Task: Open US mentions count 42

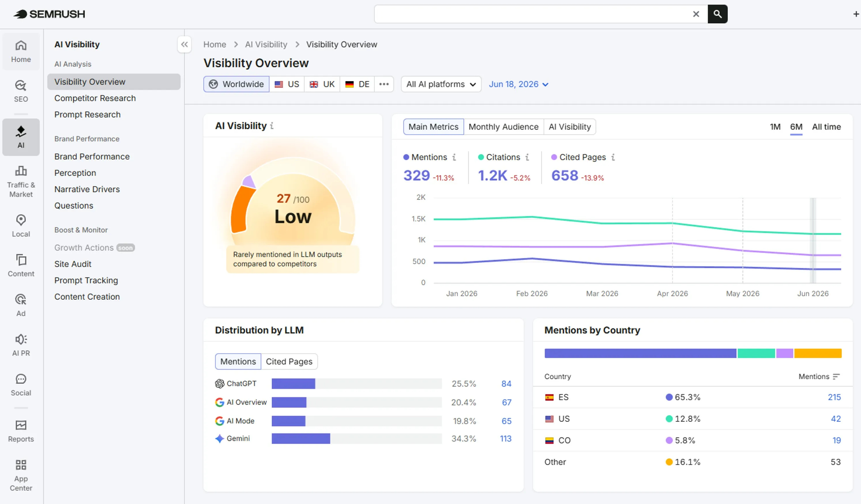Action: [x=836, y=419]
